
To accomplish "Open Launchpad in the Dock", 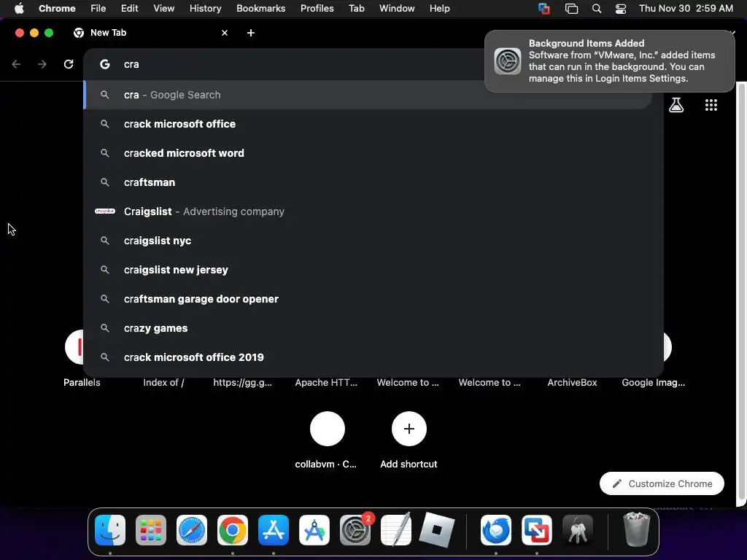I will [151, 530].
